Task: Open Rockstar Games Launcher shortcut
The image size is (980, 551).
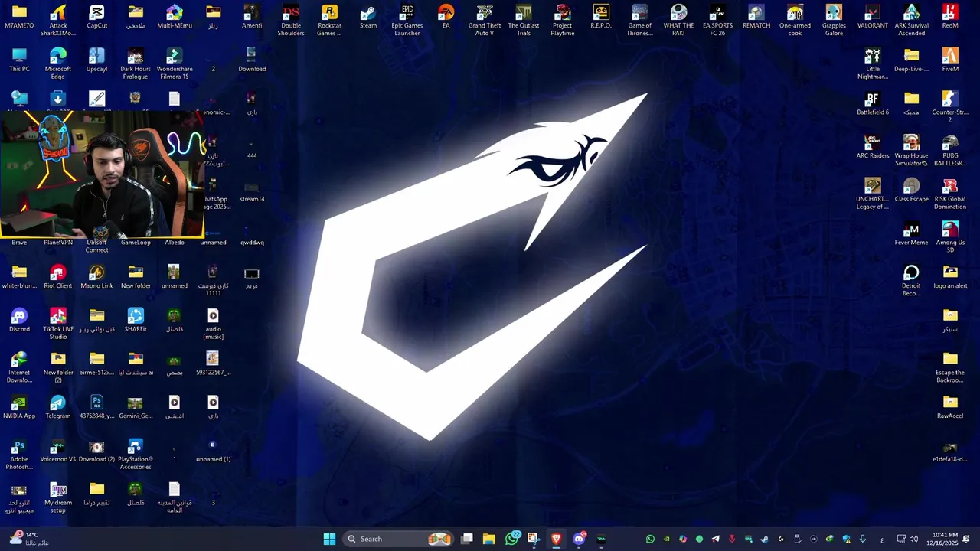Action: pyautogui.click(x=329, y=20)
